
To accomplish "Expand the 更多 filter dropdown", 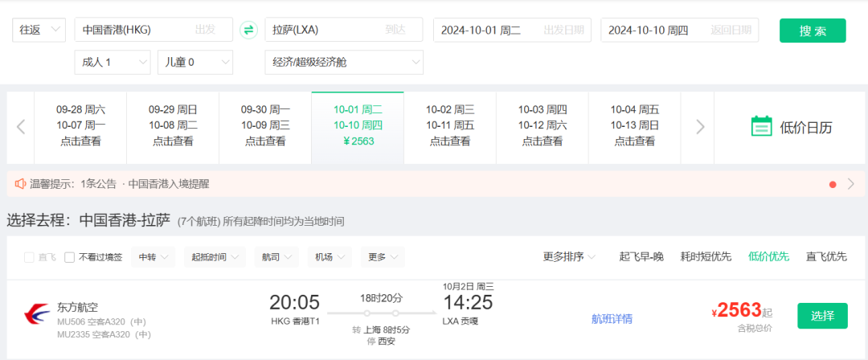I will pos(383,257).
